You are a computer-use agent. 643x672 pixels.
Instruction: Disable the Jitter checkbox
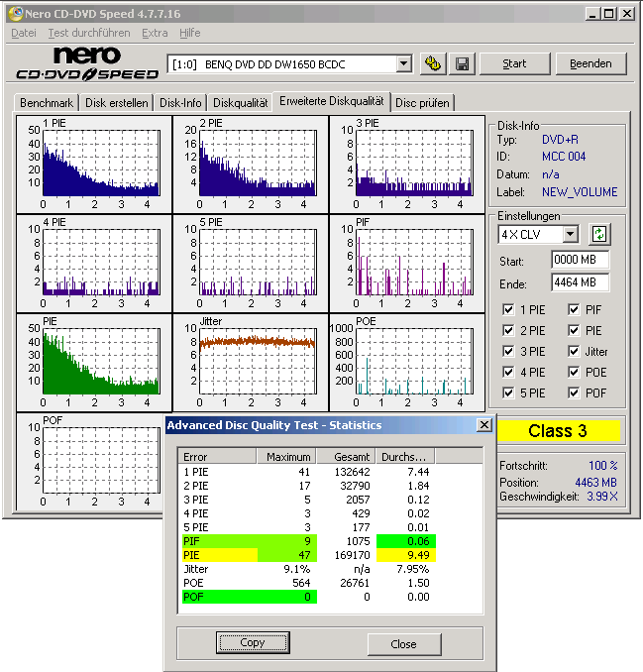tap(574, 351)
